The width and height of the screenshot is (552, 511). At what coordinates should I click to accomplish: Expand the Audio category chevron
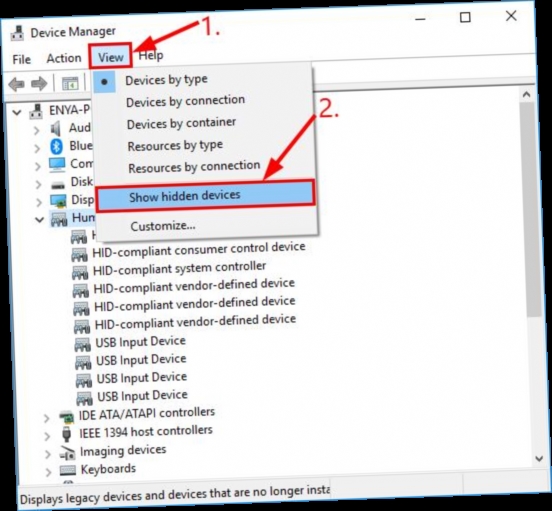tap(37, 131)
